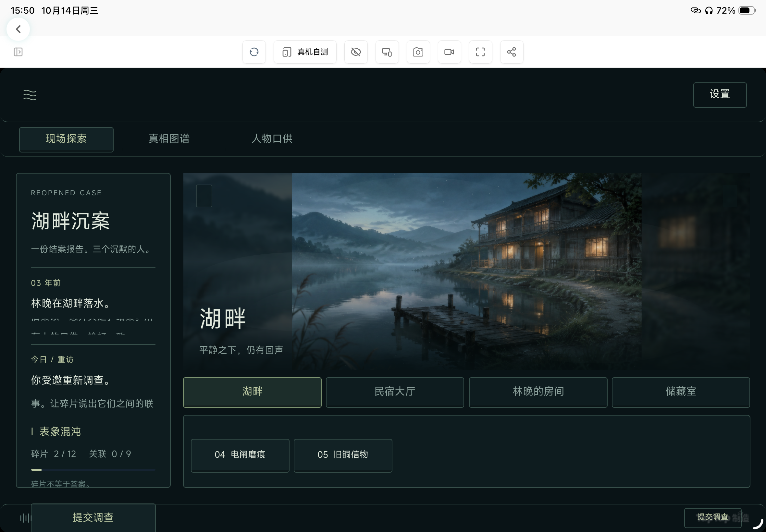Click the 表象混沌 status label
This screenshot has height=532, width=766.
coord(60,432)
